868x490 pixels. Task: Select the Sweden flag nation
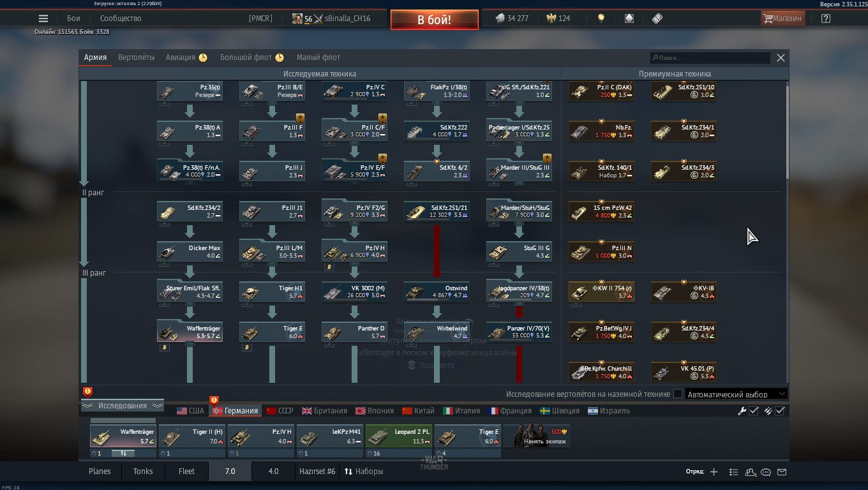[560, 411]
